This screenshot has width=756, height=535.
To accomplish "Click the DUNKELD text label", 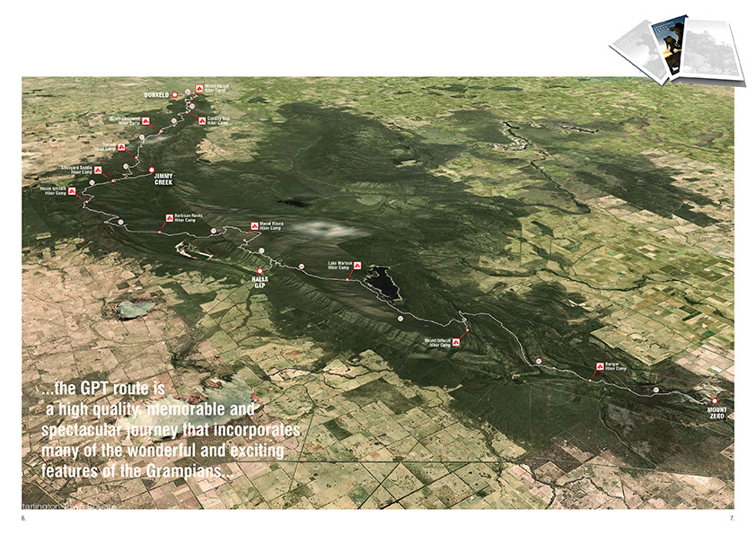I will pos(159,93).
